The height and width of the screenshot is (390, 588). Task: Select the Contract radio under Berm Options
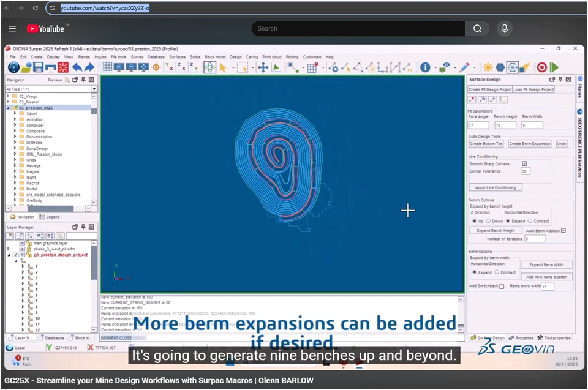pos(497,272)
